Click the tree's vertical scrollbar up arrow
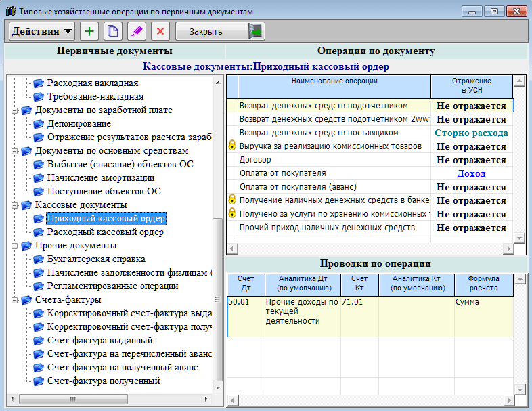Screen dimensions: 532x411 pos(218,83)
